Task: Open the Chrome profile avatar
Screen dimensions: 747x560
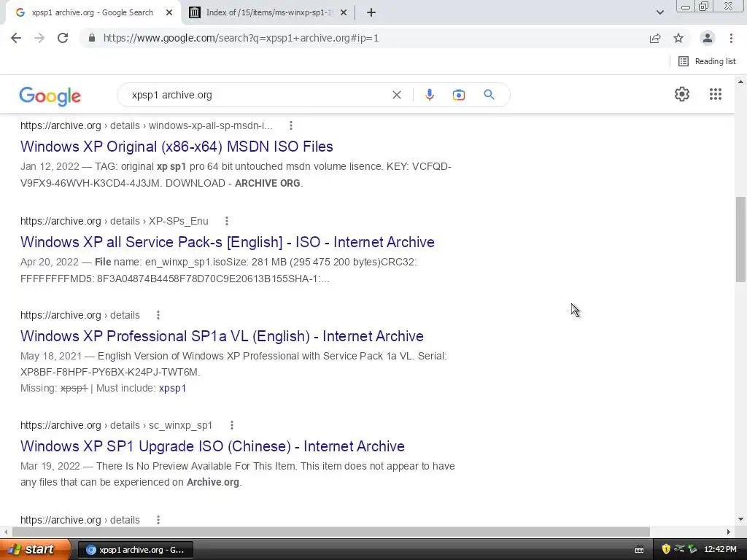Action: (x=708, y=38)
